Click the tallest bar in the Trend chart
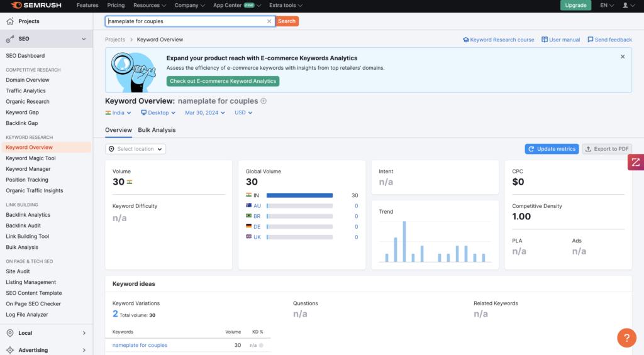Screen dimensions: 644x355 pos(404,242)
